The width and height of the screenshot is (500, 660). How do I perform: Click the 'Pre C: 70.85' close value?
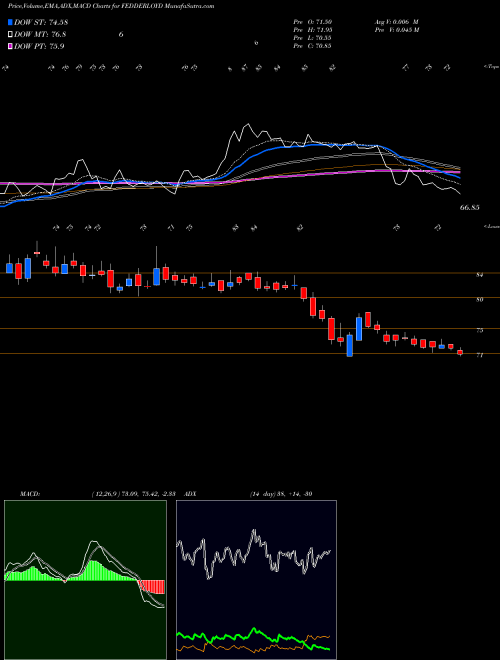pyautogui.click(x=312, y=46)
